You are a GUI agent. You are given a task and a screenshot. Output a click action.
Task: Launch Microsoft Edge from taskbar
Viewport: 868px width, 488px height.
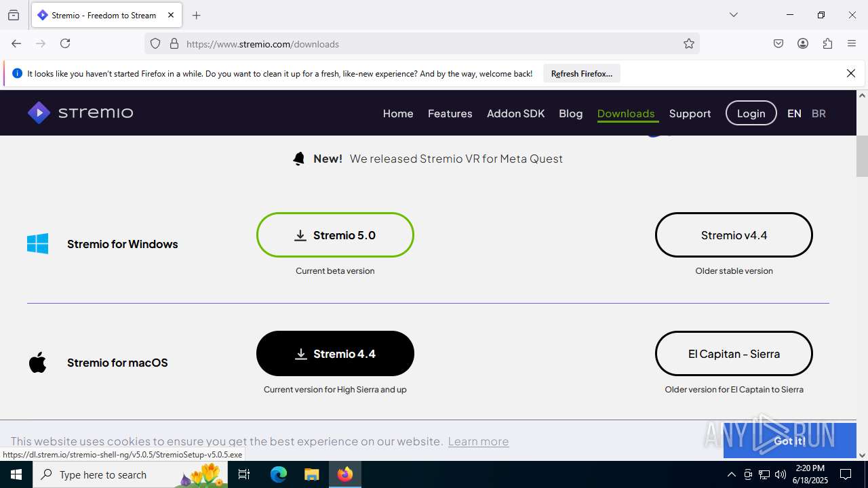click(x=279, y=474)
